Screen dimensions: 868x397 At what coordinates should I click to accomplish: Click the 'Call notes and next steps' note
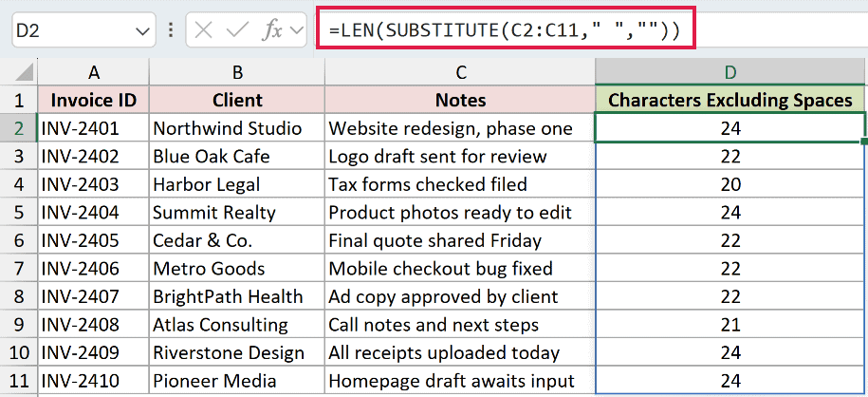[461, 325]
